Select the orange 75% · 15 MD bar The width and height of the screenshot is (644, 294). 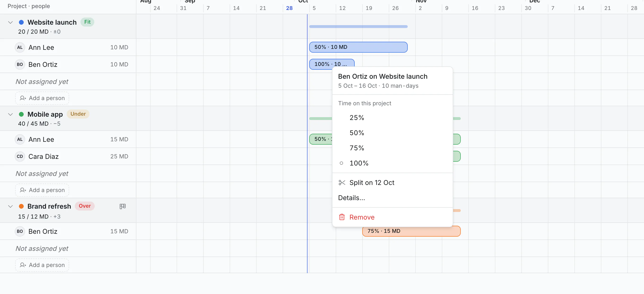coord(411,231)
